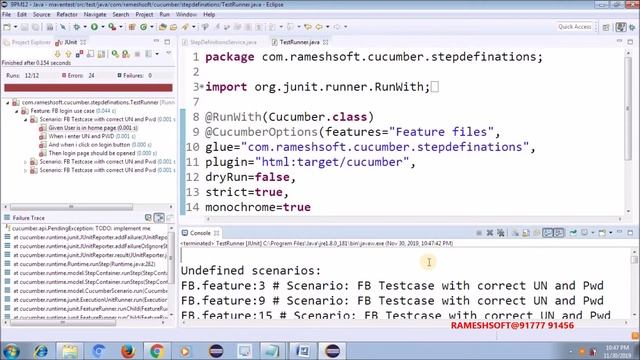
Task: Click the red JUnit progress bar
Action: coord(88,87)
